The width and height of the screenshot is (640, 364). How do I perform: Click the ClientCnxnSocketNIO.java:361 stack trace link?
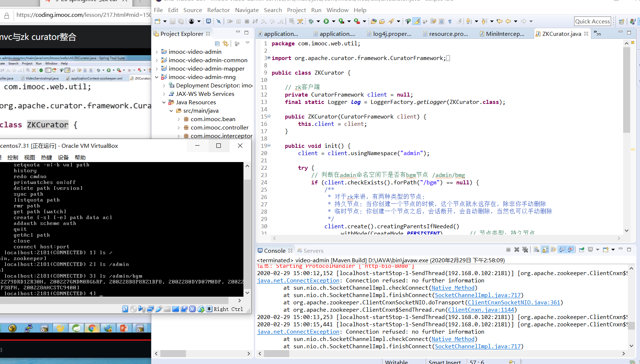[x=514, y=303]
